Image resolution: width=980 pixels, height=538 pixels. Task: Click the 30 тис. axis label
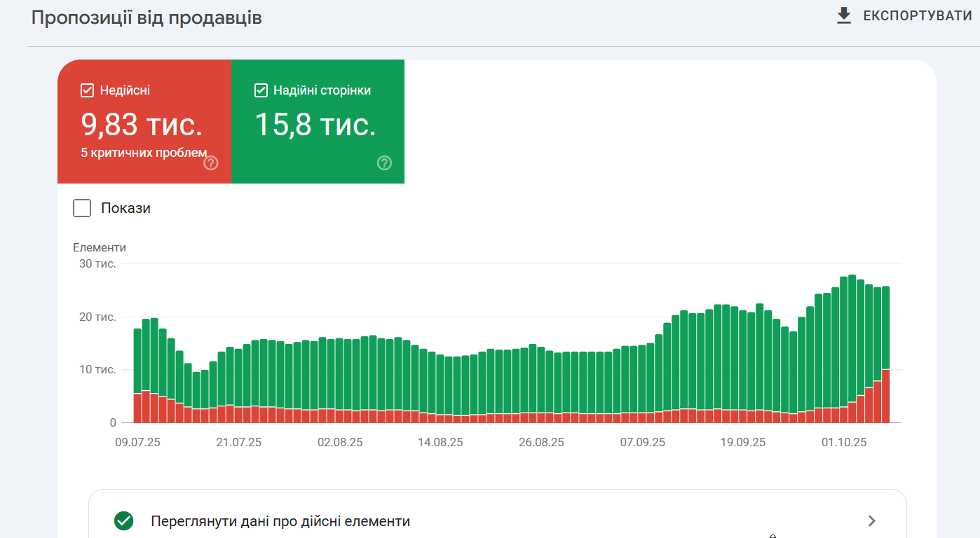(97, 264)
